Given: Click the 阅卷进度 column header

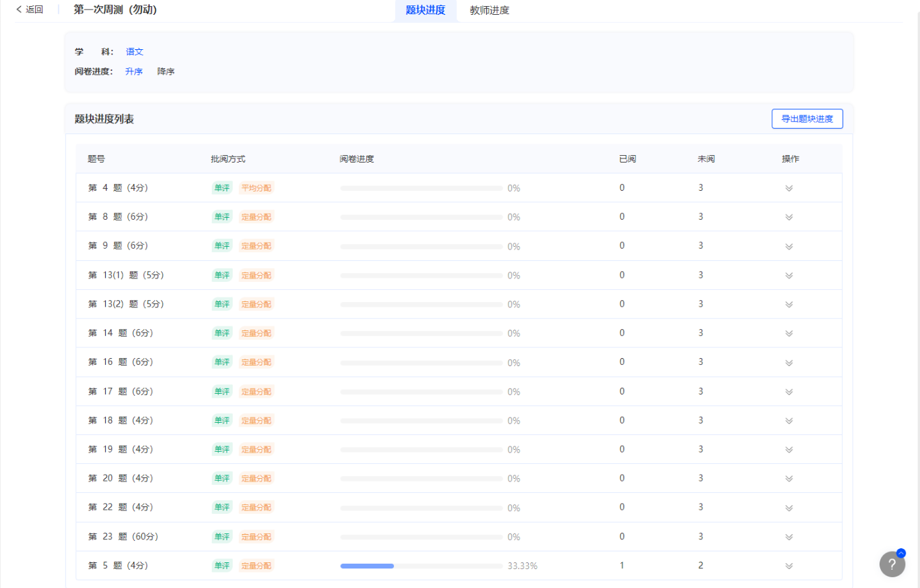Looking at the screenshot, I should pos(357,159).
